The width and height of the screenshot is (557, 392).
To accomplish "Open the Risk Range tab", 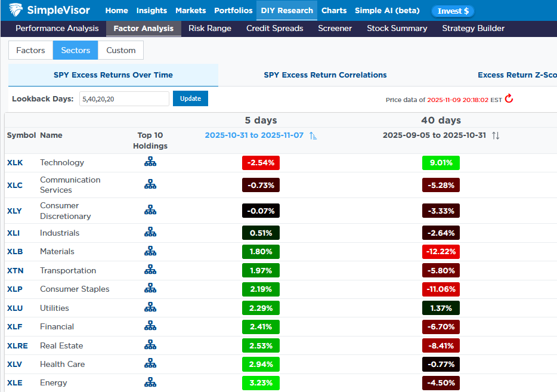I will [x=209, y=28].
